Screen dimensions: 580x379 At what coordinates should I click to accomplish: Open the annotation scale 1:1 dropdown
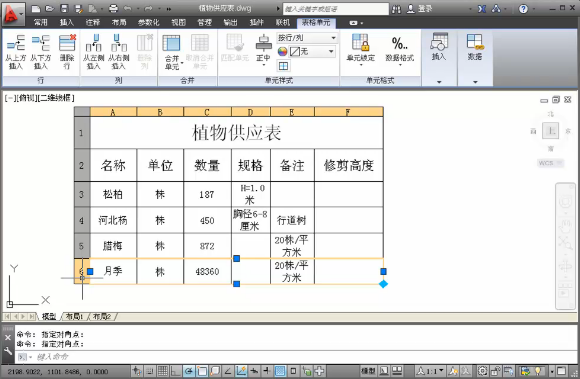[431, 370]
